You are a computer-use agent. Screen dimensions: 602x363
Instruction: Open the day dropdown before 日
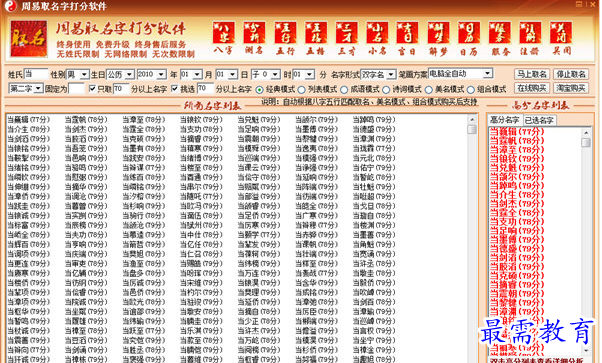tap(226, 74)
